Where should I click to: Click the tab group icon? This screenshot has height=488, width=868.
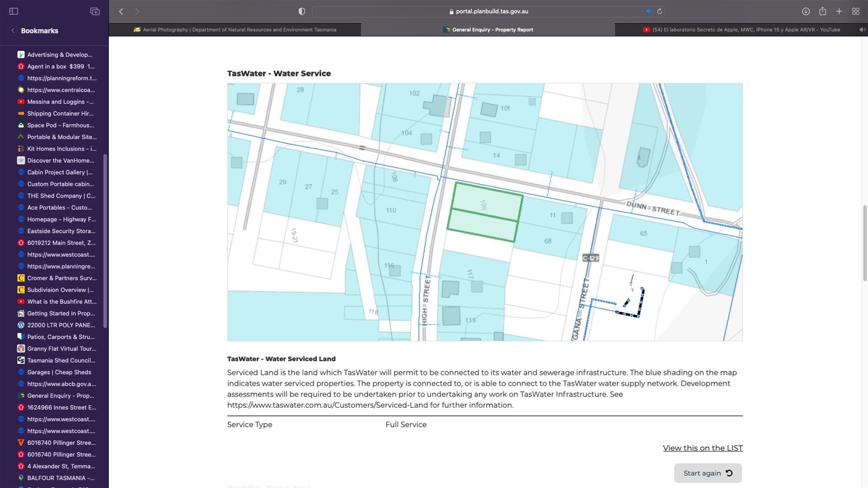[95, 11]
